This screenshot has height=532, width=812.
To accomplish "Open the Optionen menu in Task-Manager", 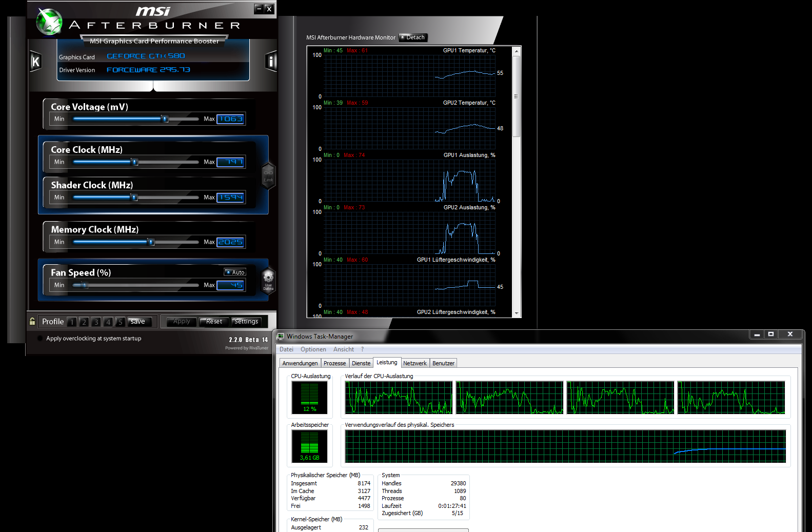I will (x=313, y=349).
